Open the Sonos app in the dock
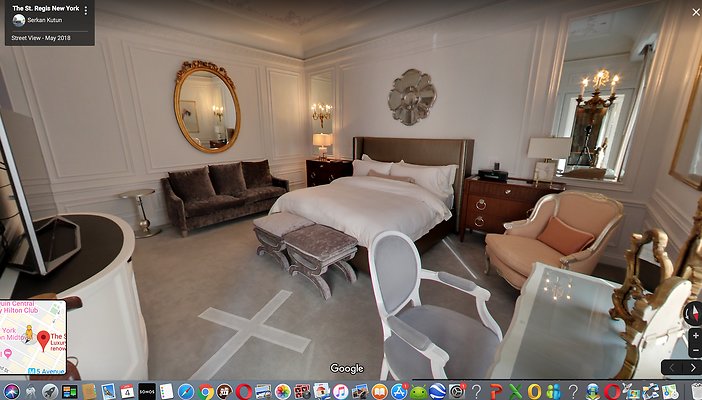The width and height of the screenshot is (702, 400). point(147,391)
